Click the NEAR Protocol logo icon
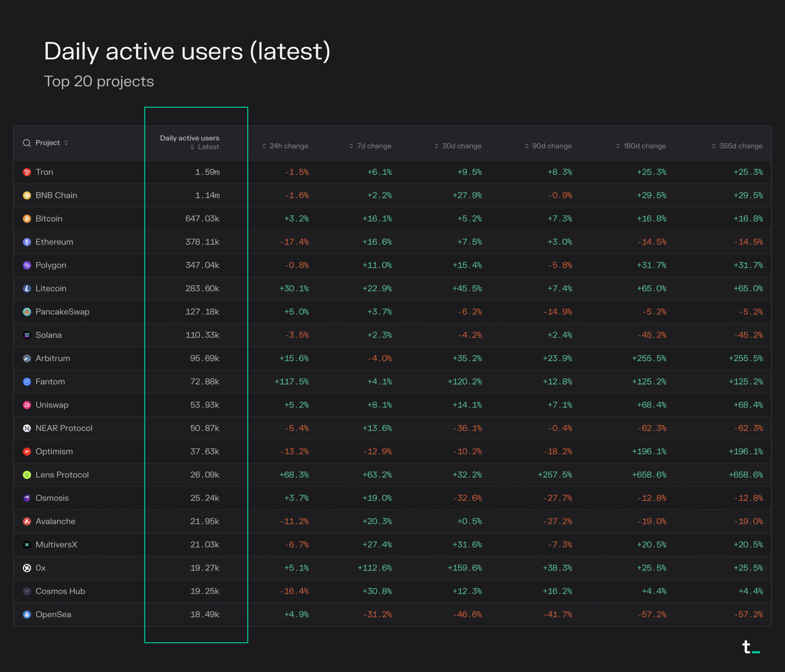Image resolution: width=785 pixels, height=672 pixels. coord(27,428)
